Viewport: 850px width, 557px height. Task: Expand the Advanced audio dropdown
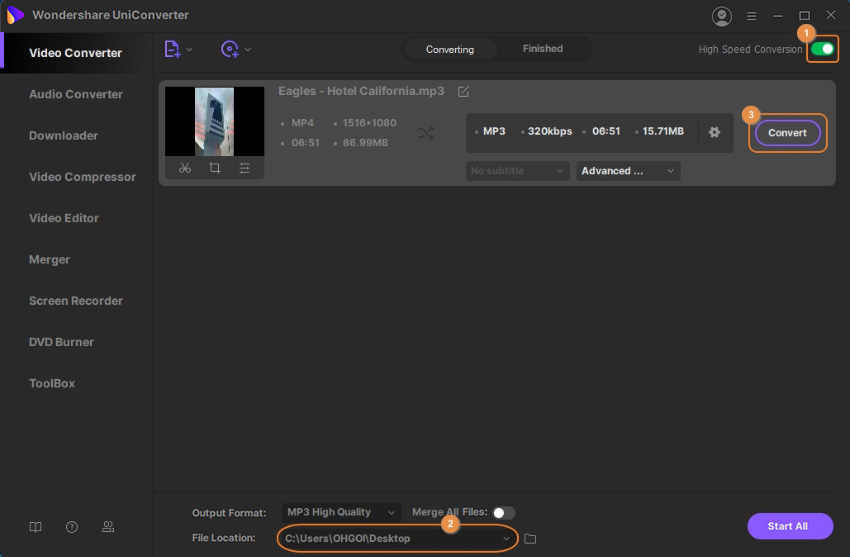pos(628,171)
